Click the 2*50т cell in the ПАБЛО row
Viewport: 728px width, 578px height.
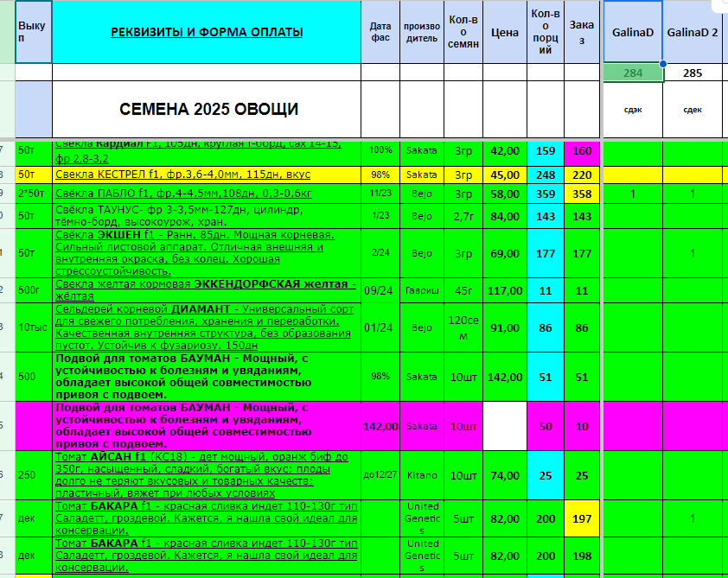(x=34, y=194)
